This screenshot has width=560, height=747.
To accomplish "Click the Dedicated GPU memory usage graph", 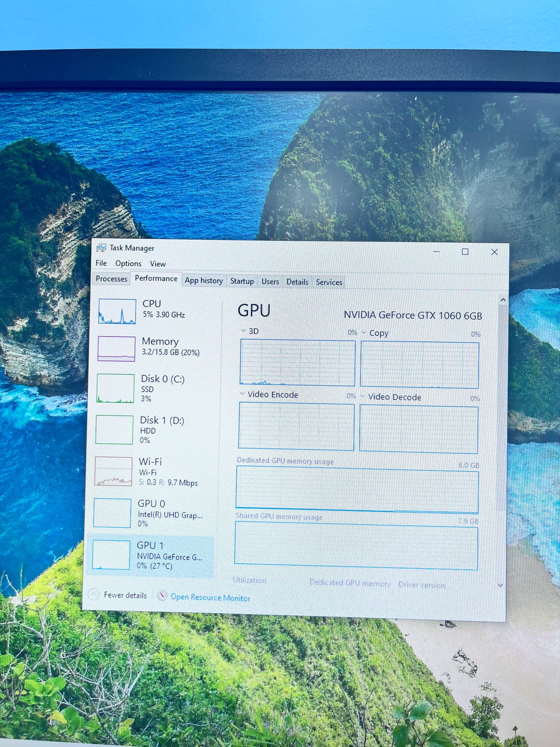I will point(357,490).
